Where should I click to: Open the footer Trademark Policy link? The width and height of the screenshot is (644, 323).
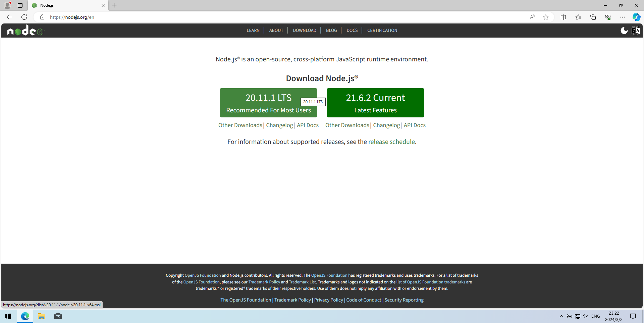[x=292, y=300]
